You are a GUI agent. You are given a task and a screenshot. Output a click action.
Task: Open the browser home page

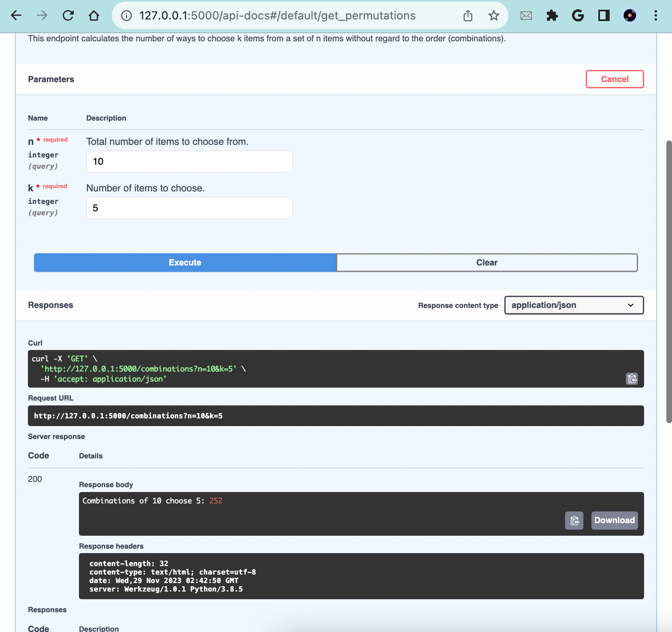click(94, 15)
